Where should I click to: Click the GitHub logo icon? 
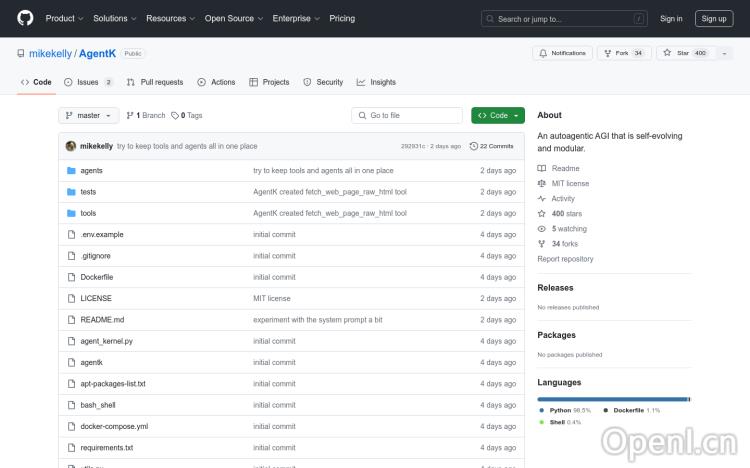coord(25,18)
